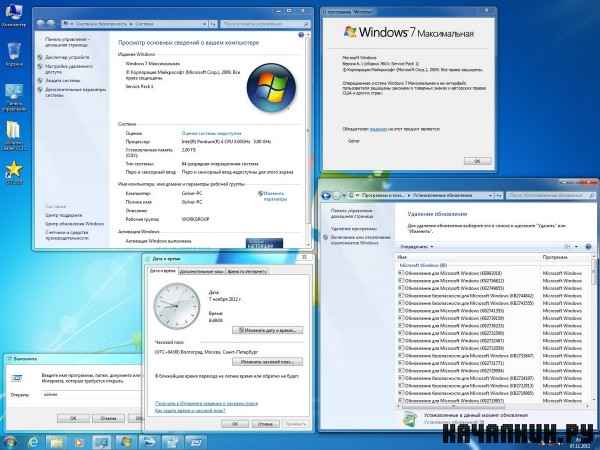600x450 pixels.
Task: Click OK in the Run dialog
Action: (x=73, y=418)
